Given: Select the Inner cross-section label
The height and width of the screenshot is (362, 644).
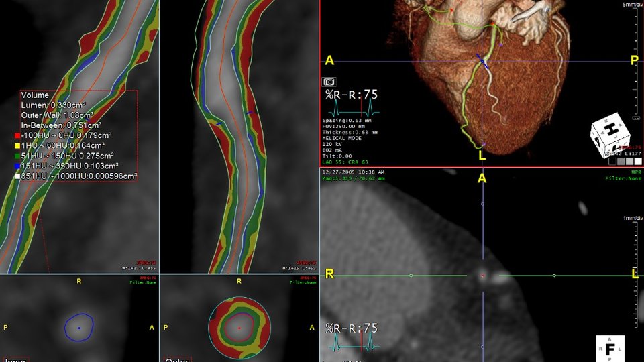Looking at the screenshot, I should point(15,360).
